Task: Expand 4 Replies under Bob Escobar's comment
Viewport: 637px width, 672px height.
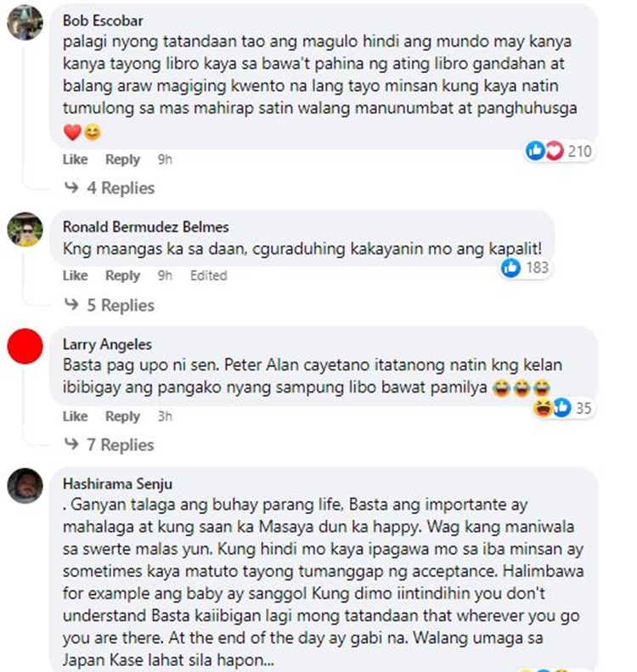Action: coord(110,188)
